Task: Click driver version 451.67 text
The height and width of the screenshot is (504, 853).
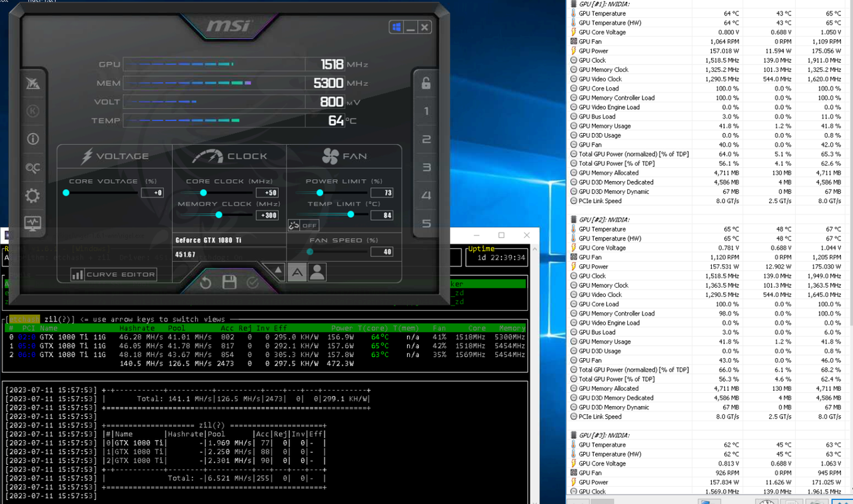Action: (x=185, y=255)
